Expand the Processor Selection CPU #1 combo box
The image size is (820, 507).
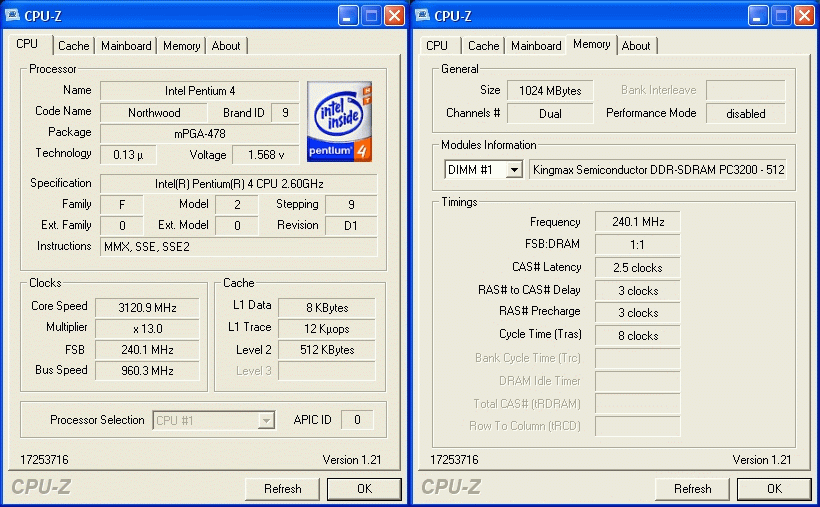[x=265, y=421]
